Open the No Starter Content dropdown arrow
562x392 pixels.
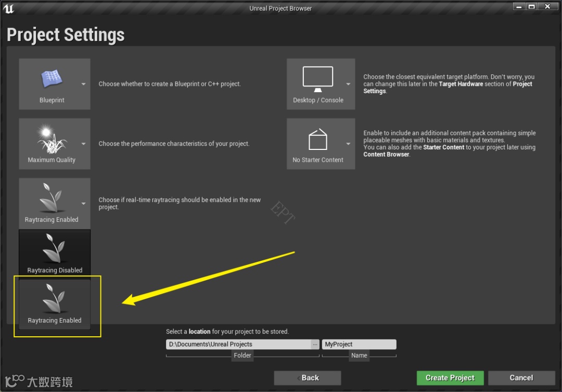[348, 144]
